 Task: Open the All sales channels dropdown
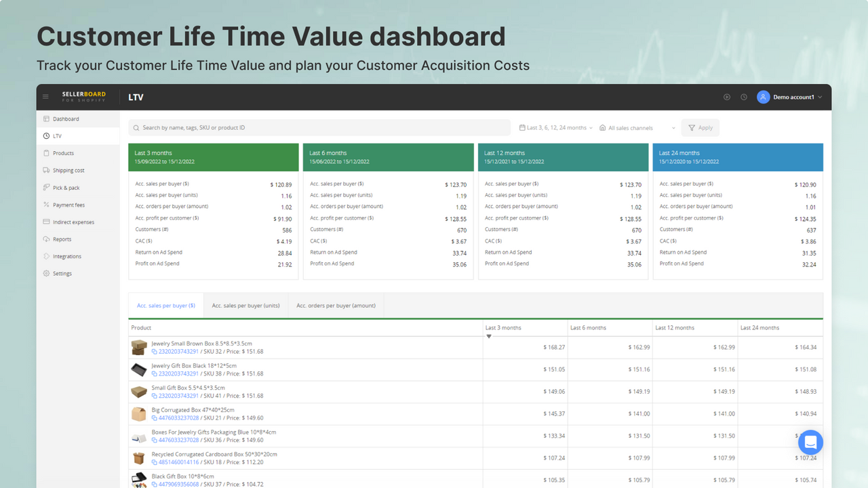637,127
